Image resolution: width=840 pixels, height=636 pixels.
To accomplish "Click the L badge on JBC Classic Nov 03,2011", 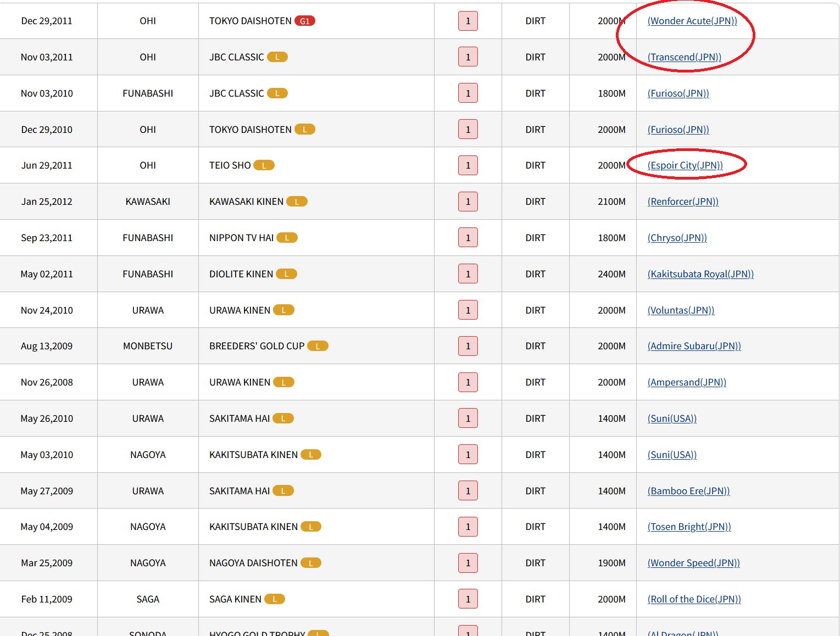I will coord(277,57).
